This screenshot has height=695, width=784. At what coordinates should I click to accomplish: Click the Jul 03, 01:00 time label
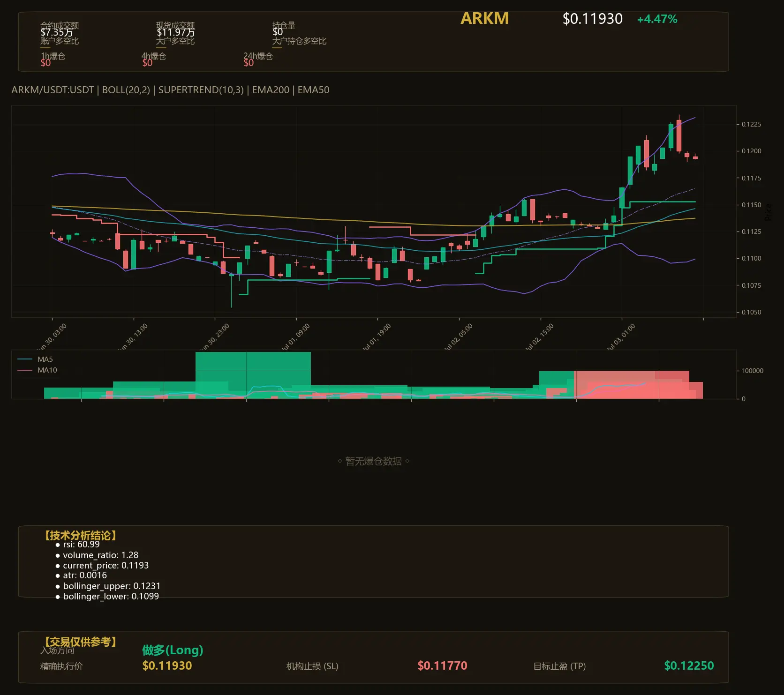pos(620,337)
